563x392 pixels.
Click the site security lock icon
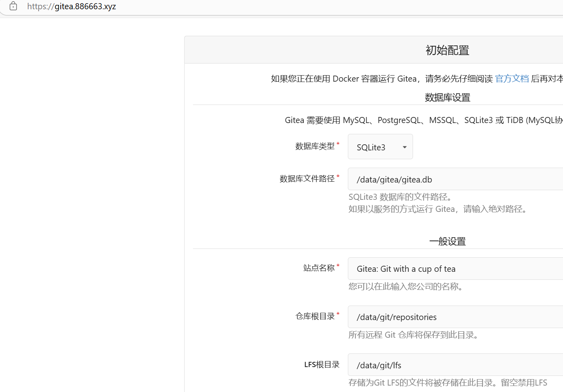pos(13,6)
